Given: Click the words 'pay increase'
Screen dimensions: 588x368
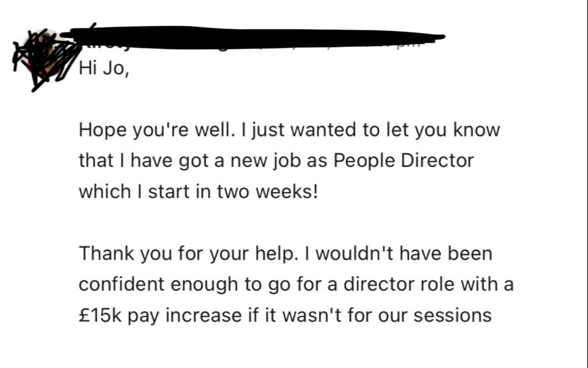Looking at the screenshot, I should (x=185, y=315).
